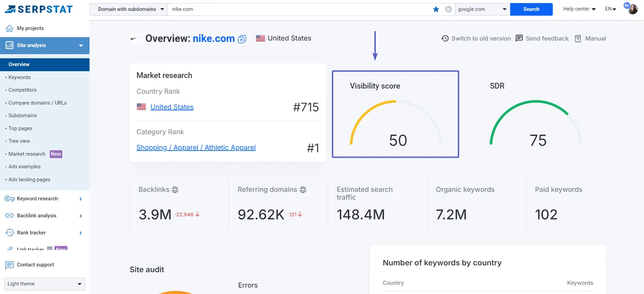644x294 pixels.
Task: Open user profile avatar
Action: coord(633,9)
